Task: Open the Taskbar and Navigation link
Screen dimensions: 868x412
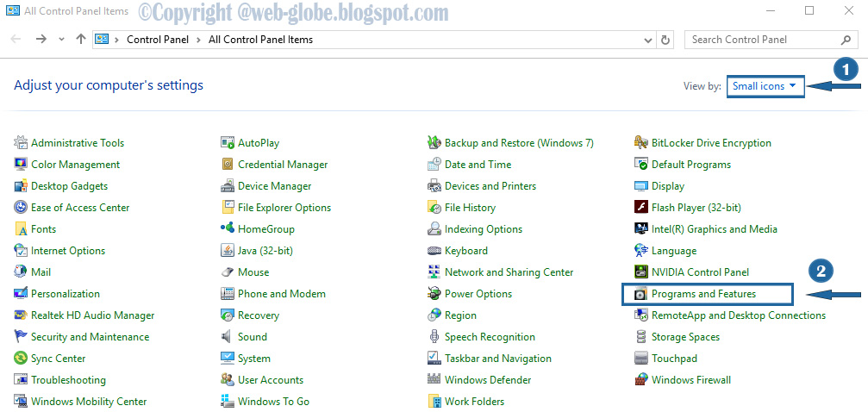Action: coord(498,359)
